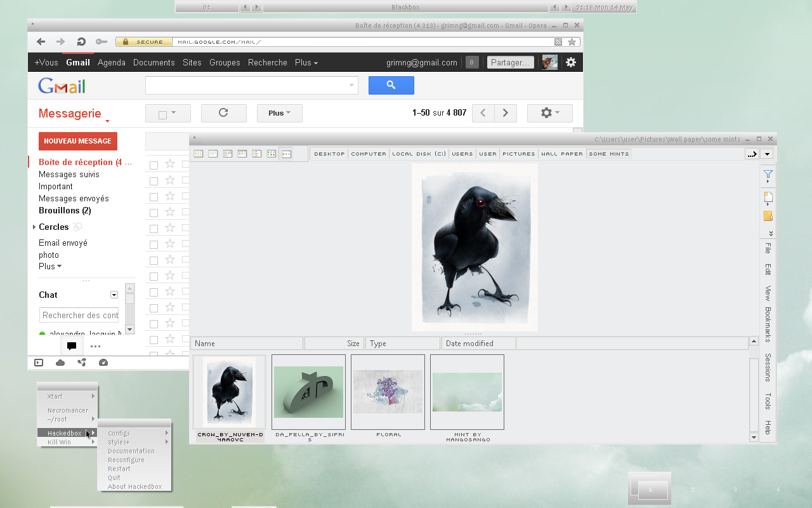Reload the Gmail page in Opera
This screenshot has height=508, width=812.
tap(81, 42)
